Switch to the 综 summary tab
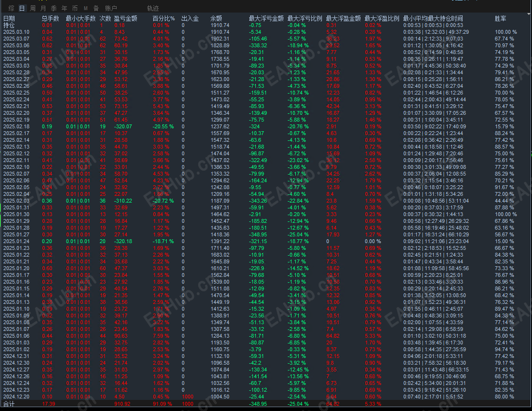 [11, 8]
